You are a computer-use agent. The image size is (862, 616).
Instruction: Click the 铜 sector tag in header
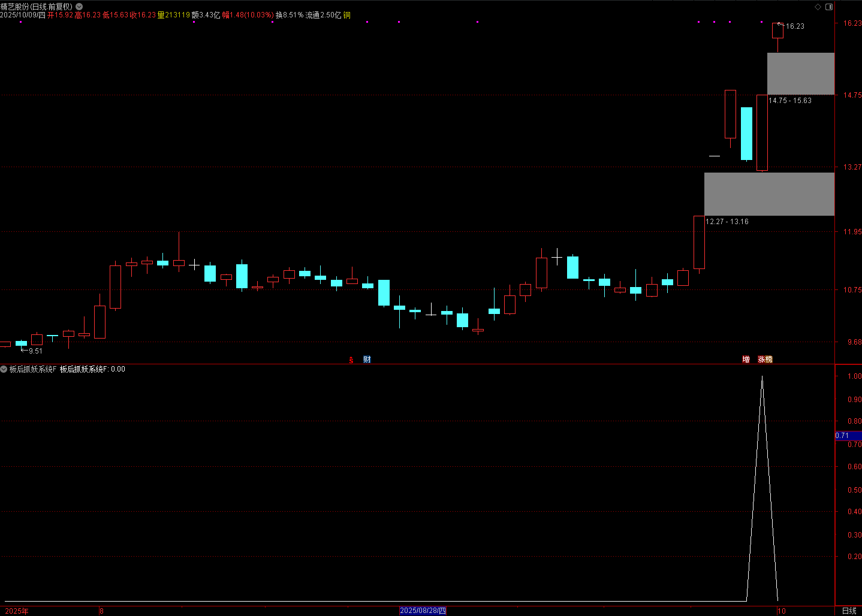346,15
